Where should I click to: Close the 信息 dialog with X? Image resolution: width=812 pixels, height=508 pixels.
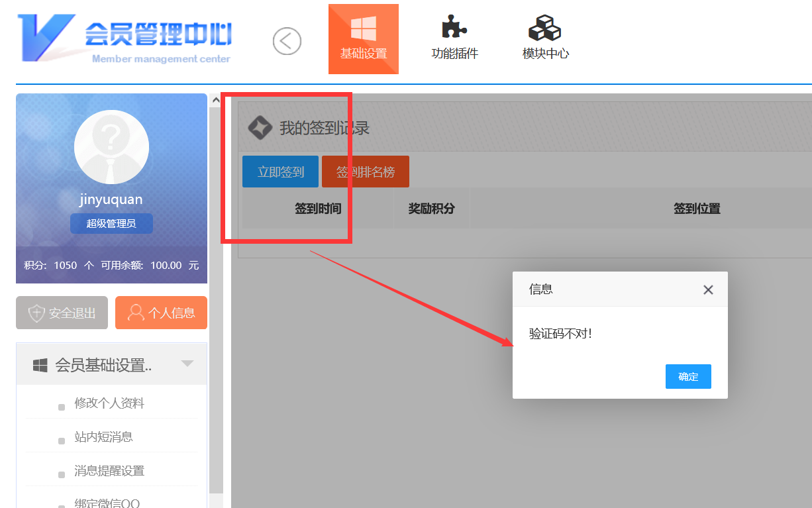(x=708, y=289)
